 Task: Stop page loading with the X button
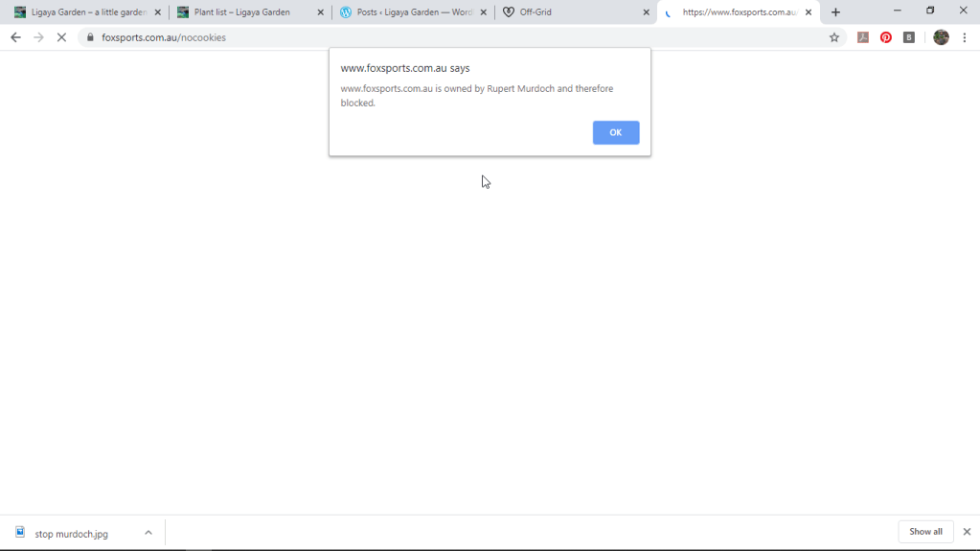[x=61, y=37]
